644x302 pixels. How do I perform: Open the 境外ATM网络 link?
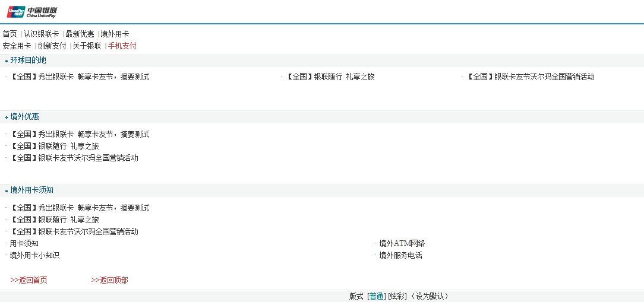pyautogui.click(x=402, y=244)
